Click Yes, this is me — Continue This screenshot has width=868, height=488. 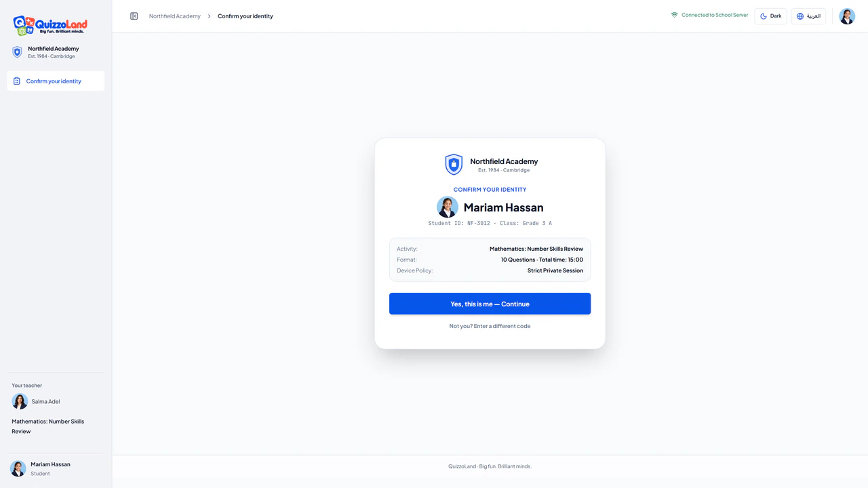pyautogui.click(x=490, y=304)
